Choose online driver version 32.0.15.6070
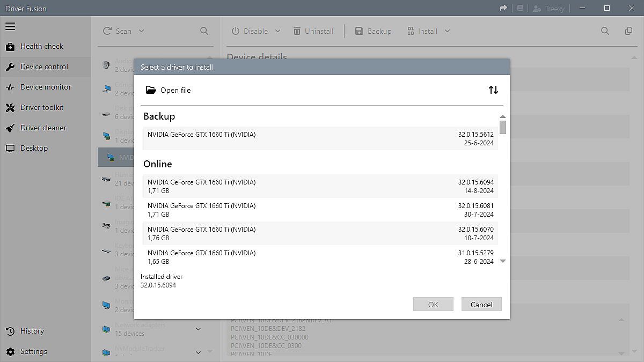This screenshot has height=362, width=644. 320,233
